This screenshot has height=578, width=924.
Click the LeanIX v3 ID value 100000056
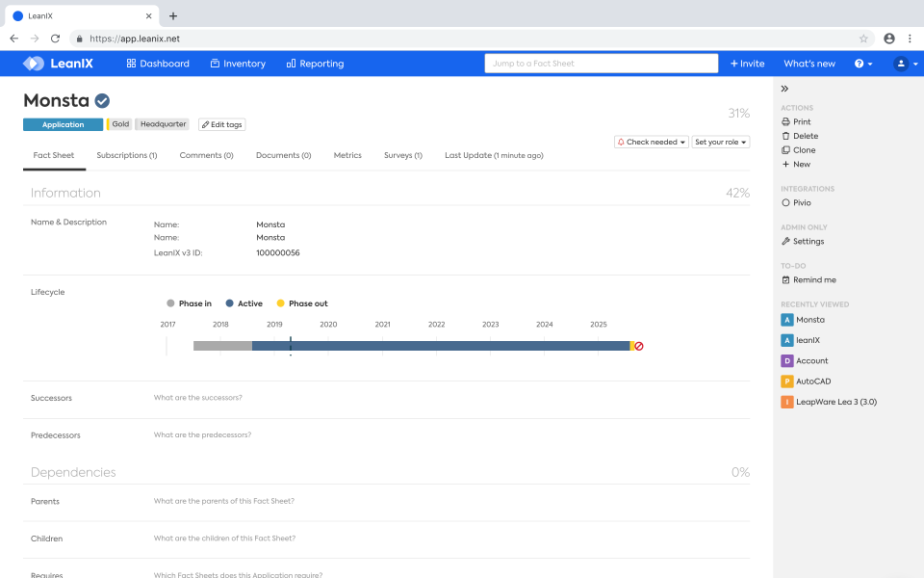[x=278, y=252]
